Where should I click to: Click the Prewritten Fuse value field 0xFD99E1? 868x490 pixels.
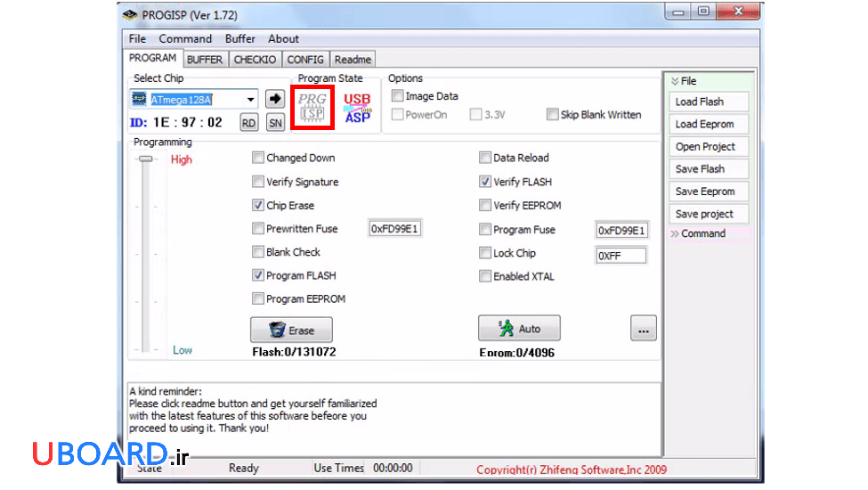coord(394,229)
